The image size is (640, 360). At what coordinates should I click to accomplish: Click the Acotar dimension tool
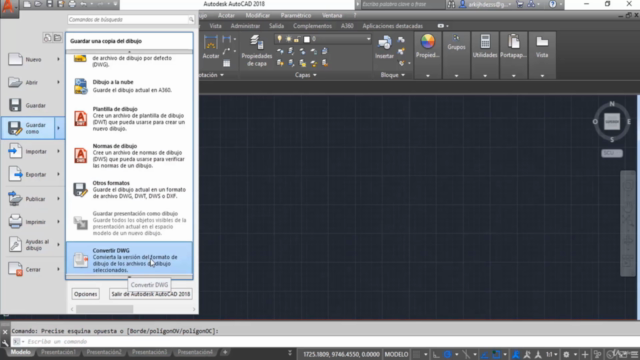pyautogui.click(x=211, y=47)
